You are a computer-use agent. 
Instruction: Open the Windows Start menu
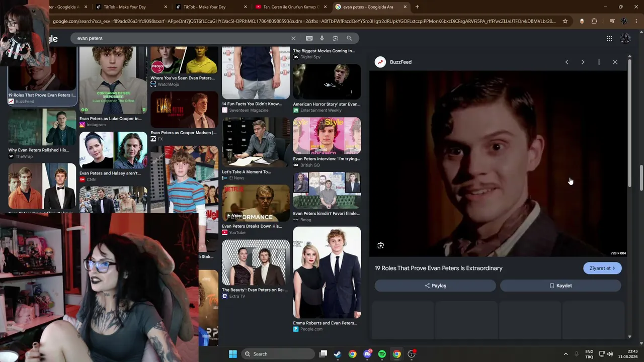tap(233, 354)
